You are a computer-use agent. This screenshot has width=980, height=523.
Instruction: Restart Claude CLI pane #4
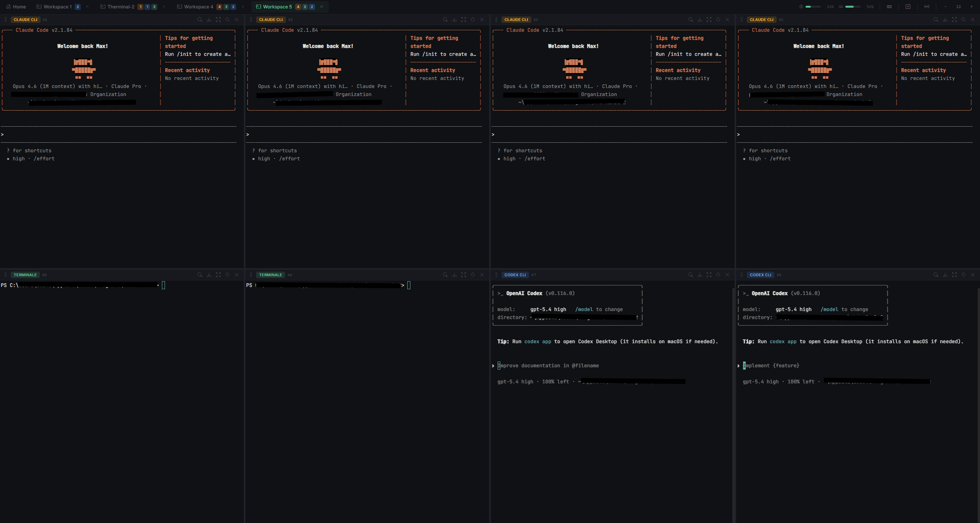coord(964,20)
